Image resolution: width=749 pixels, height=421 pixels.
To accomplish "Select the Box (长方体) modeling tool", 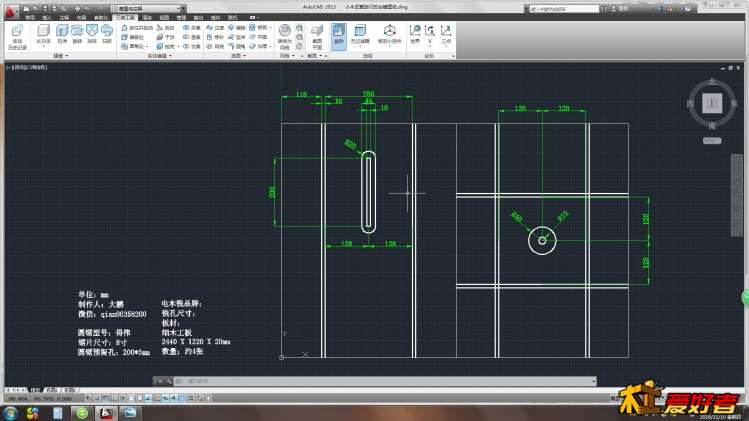I will point(43,31).
